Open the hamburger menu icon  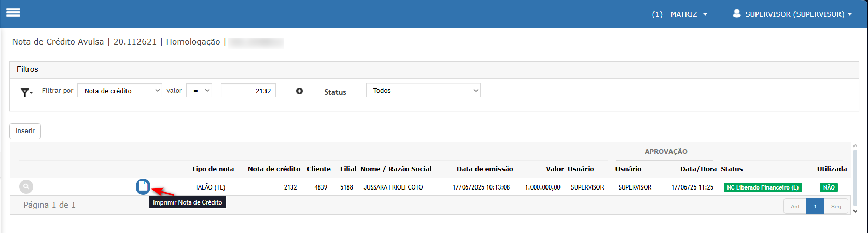point(13,12)
